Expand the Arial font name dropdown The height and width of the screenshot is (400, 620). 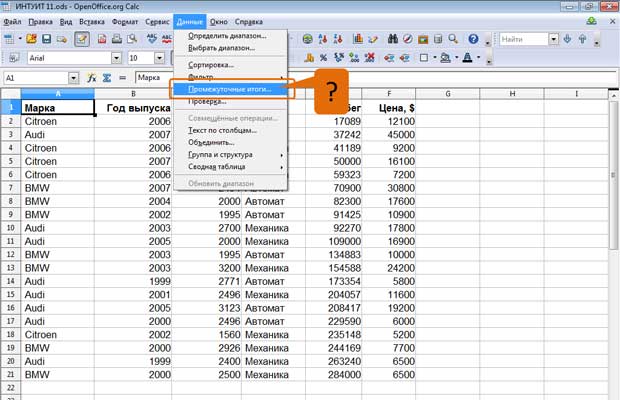[x=116, y=58]
